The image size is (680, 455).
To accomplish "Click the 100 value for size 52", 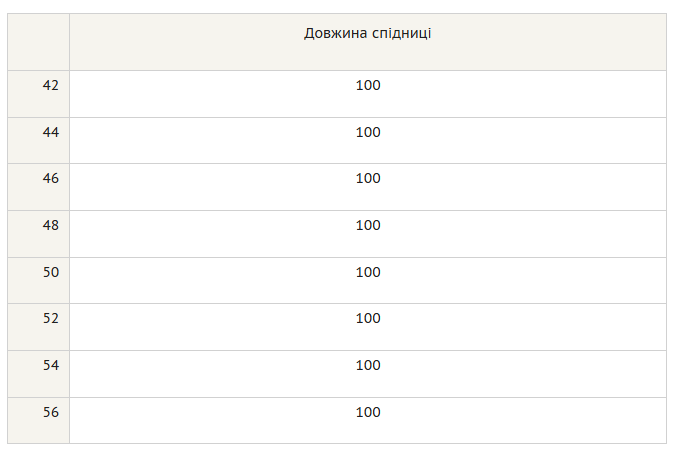I will pos(368,318).
